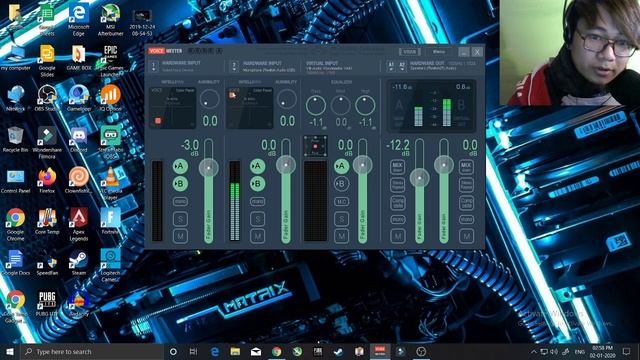
Task: Open Audacity desktop shortcut
Action: 78,303
